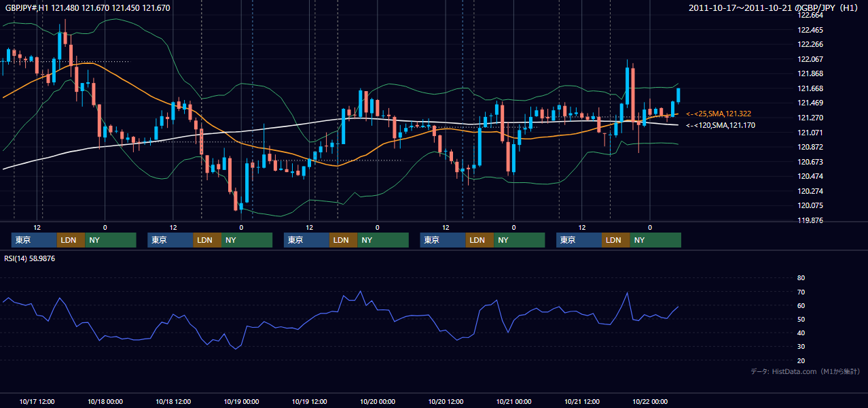The image size is (868, 408).
Task: Select the 10/21 12:00 time axis label
Action: click(583, 401)
